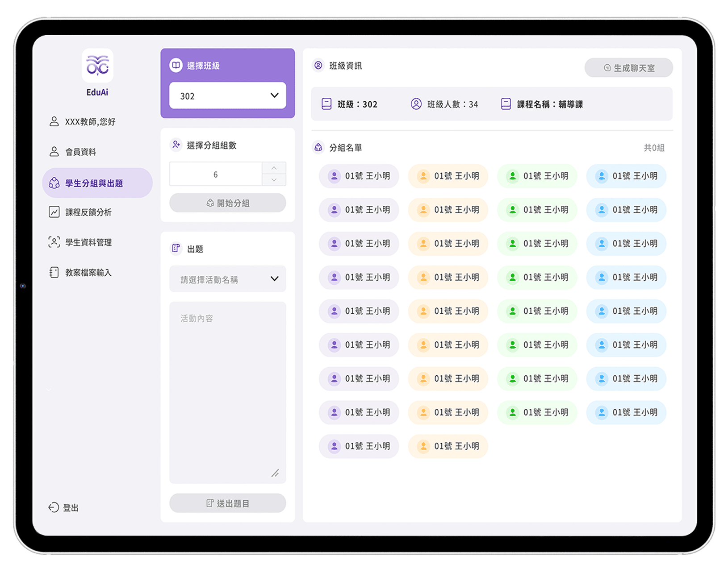Viewport: 728px width, 573px height.
Task: Select 學生分組與出題 in sidebar
Action: click(x=97, y=183)
